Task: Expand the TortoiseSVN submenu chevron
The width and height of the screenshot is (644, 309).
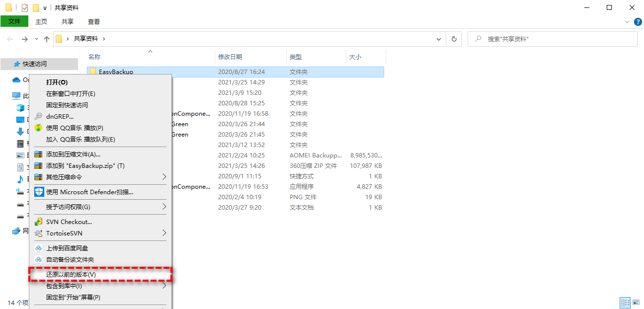Action: pyautogui.click(x=164, y=233)
